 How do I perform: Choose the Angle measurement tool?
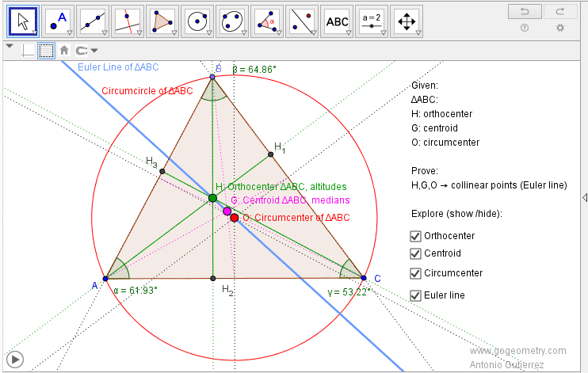[266, 21]
